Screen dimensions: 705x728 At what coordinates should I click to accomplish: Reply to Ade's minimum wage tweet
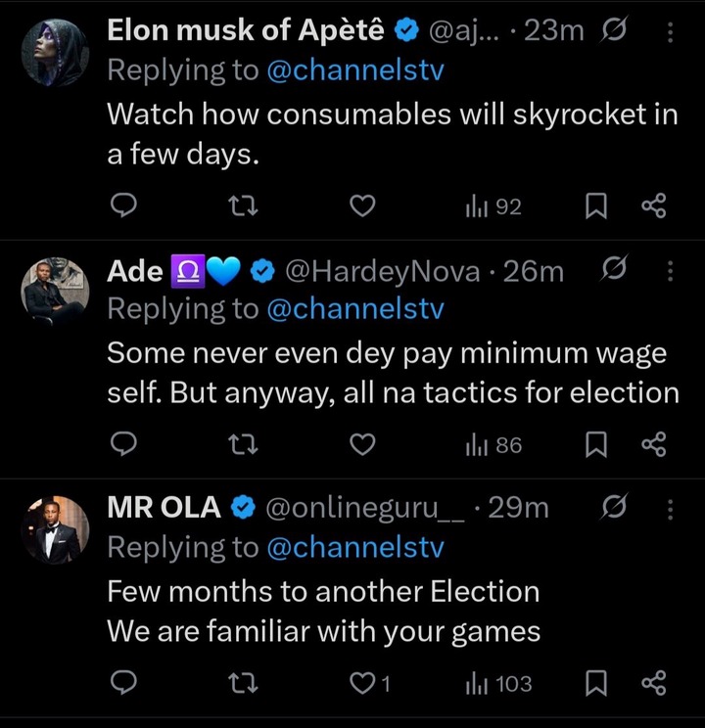pyautogui.click(x=122, y=445)
